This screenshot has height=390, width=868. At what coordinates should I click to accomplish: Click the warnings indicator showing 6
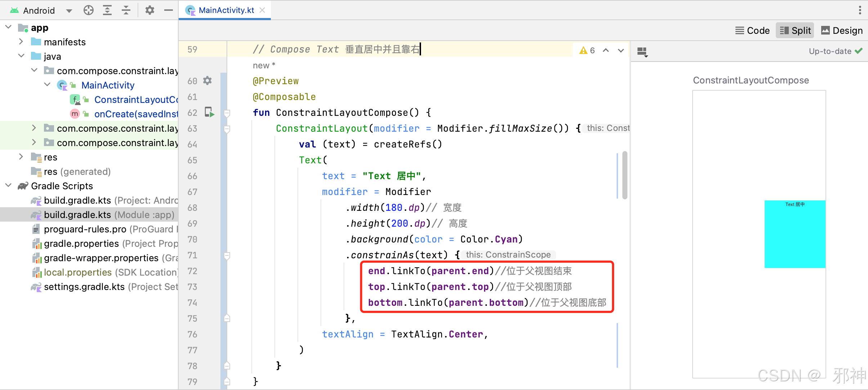(587, 50)
